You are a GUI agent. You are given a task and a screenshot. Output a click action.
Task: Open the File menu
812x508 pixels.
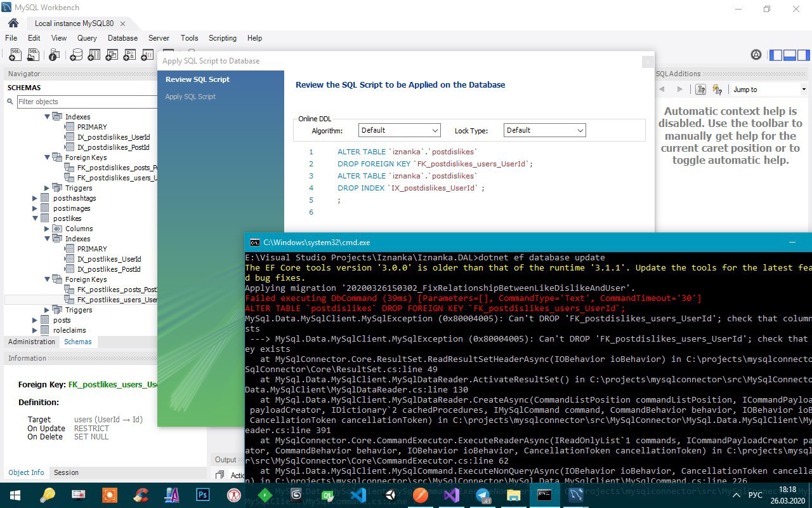(x=11, y=38)
